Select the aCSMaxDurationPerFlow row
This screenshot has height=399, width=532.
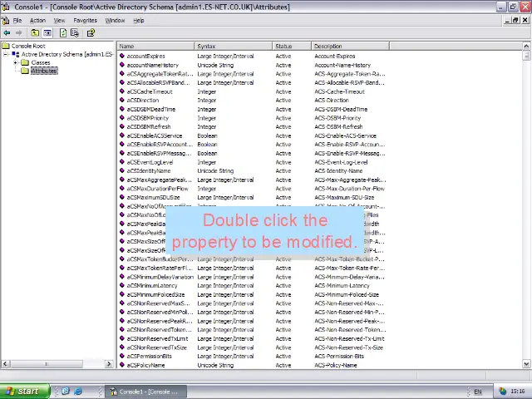tap(253, 189)
